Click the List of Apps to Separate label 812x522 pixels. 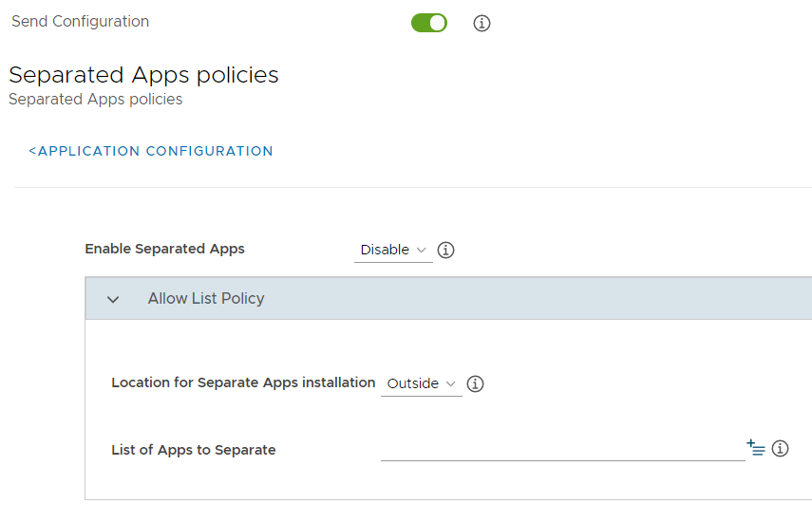click(x=194, y=450)
